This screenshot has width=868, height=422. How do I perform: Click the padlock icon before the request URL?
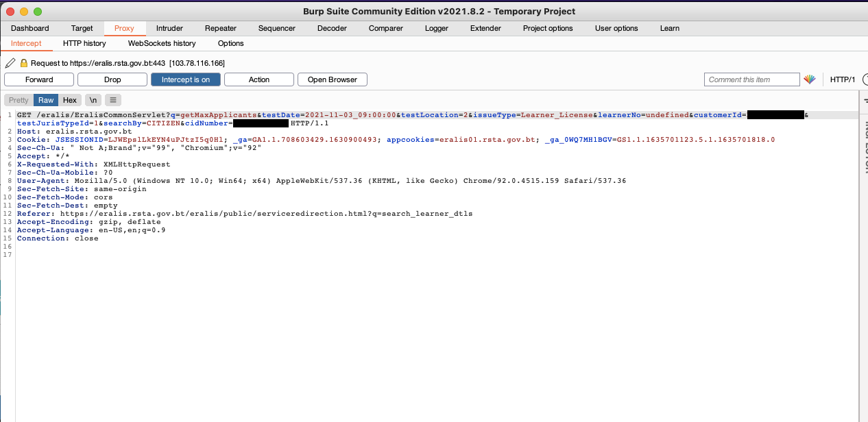(24, 63)
